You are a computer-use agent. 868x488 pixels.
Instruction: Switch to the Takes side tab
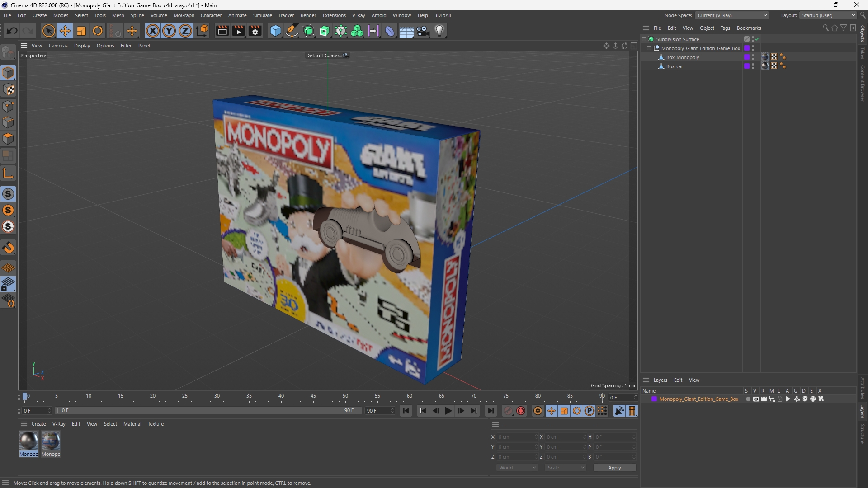click(x=863, y=53)
